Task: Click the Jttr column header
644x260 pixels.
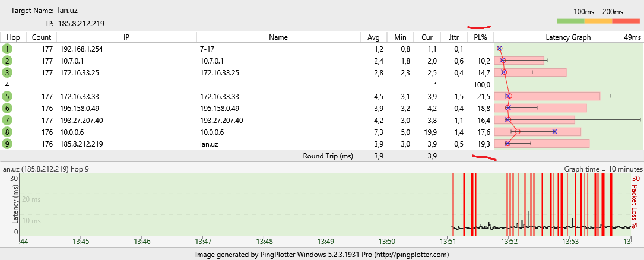Action: point(453,37)
